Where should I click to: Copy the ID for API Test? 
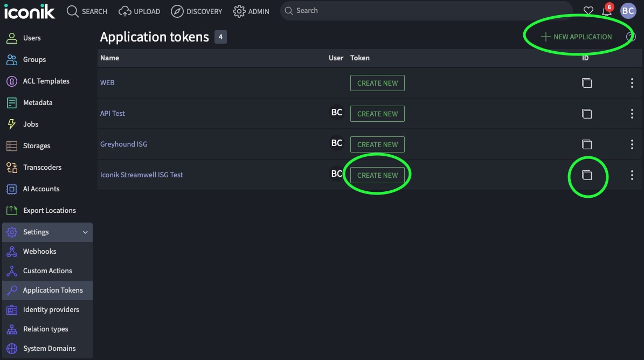[587, 114]
